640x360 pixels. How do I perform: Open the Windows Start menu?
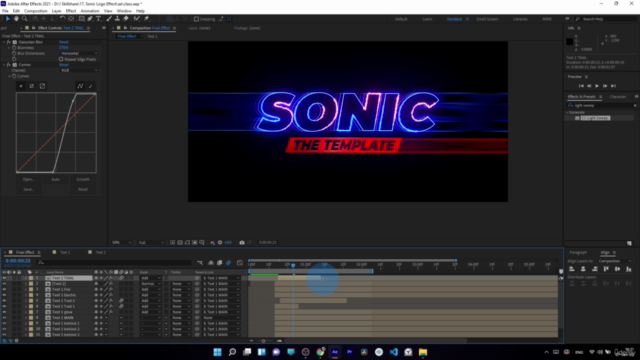click(218, 352)
